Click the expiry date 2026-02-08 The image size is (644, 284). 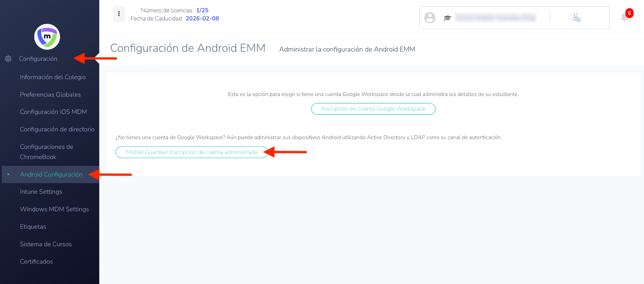click(x=202, y=19)
